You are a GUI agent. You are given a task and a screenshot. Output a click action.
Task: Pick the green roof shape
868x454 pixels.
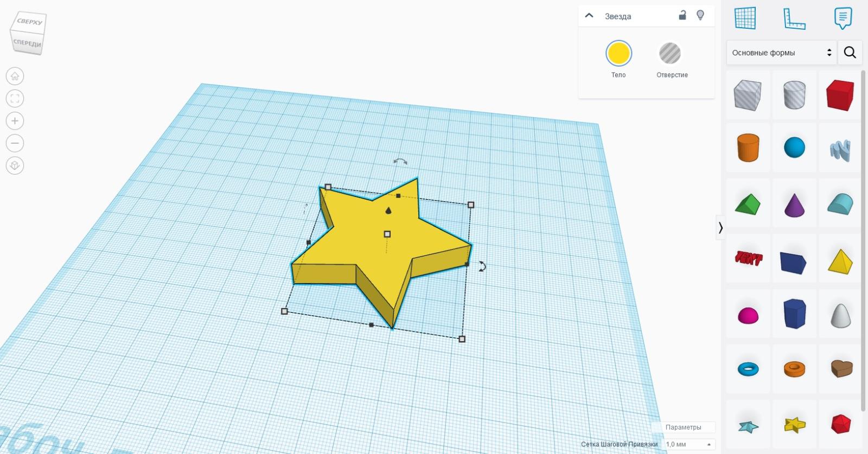(x=748, y=204)
